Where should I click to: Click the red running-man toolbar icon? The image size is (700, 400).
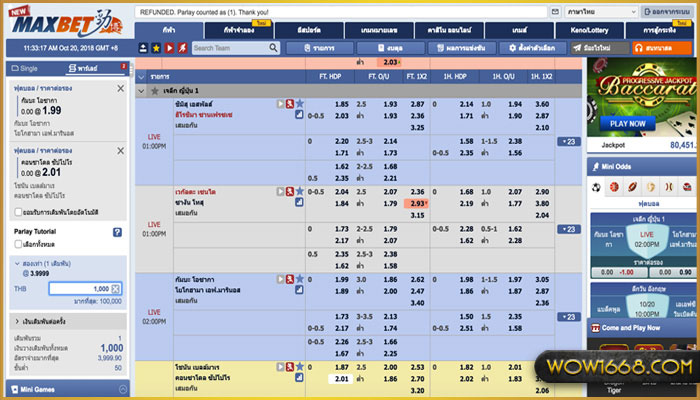[x=181, y=47]
